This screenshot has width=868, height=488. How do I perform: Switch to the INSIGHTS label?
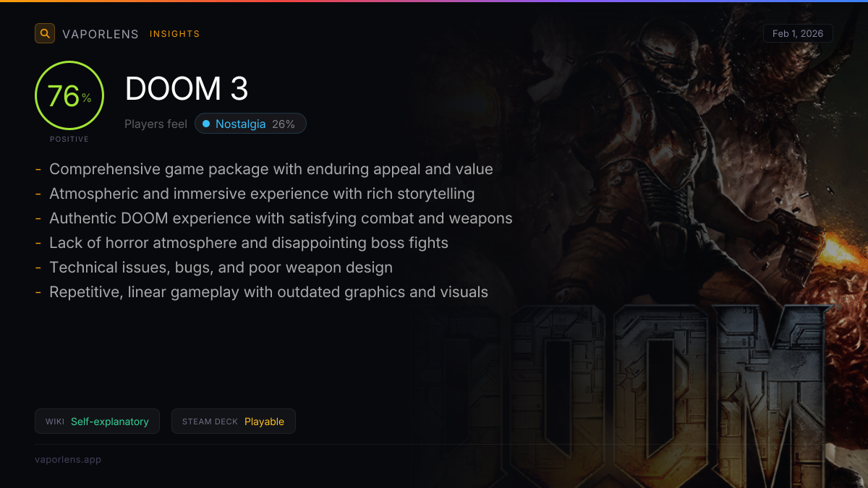point(175,34)
